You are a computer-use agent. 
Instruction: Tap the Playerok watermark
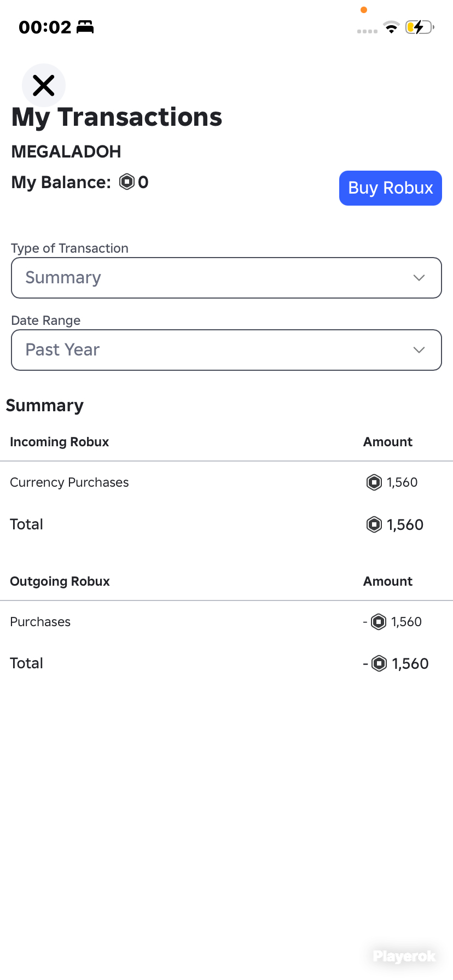[x=404, y=956]
